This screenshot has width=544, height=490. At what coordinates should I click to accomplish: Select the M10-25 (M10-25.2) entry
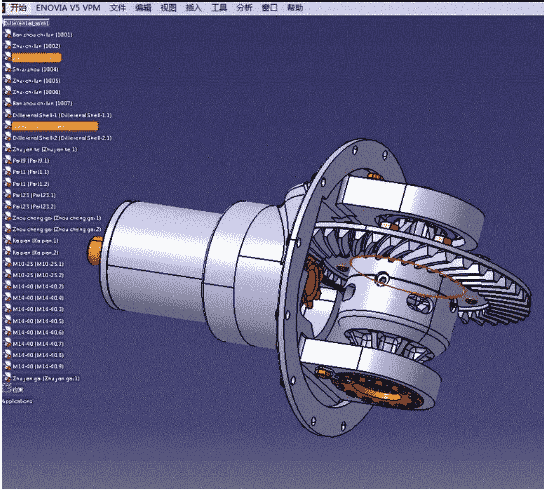tap(38, 275)
